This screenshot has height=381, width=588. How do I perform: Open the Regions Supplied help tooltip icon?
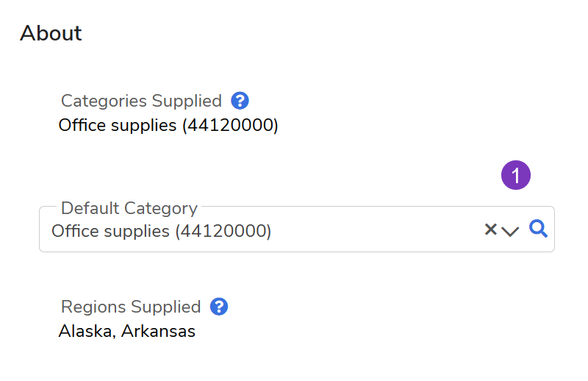(x=218, y=307)
